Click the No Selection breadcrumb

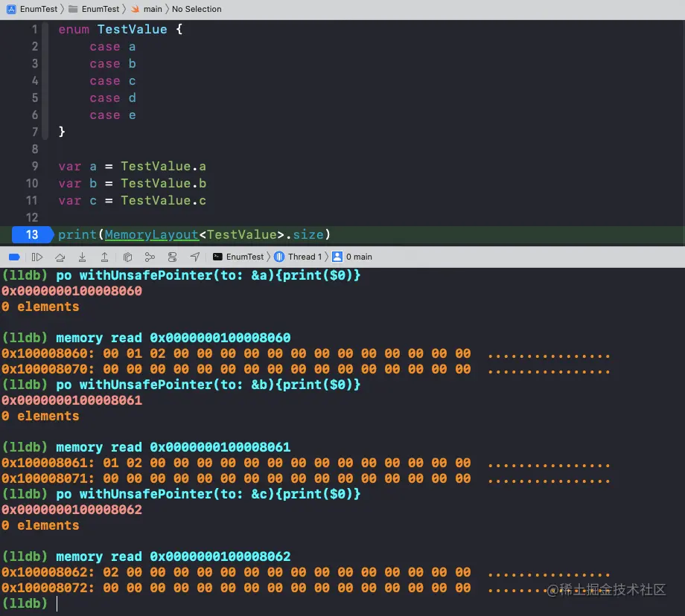point(197,9)
